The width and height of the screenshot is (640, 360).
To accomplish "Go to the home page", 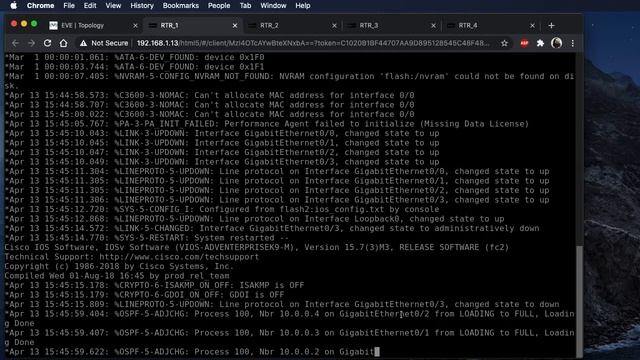I will click(63, 43).
